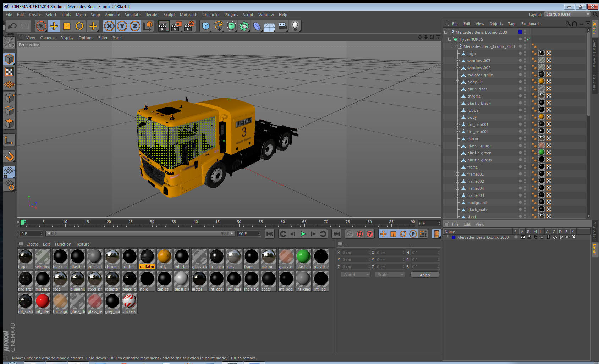Open Material Manager Create menu
The image size is (599, 364).
tap(32, 244)
